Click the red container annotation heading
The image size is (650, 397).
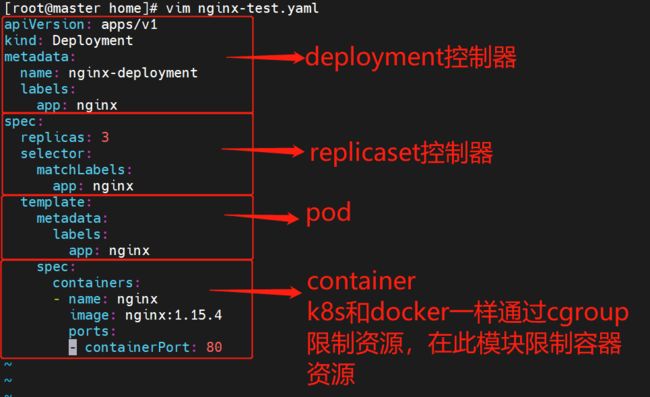tap(361, 281)
